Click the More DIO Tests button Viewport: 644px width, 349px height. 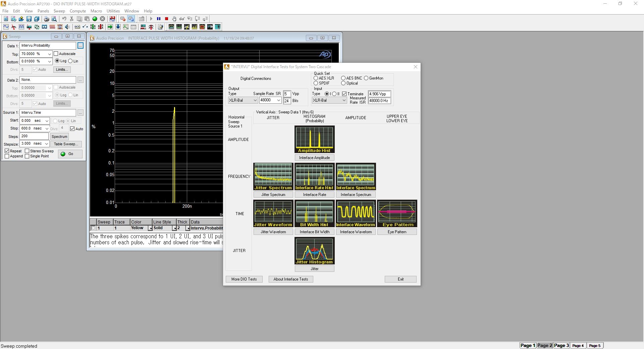coord(244,279)
